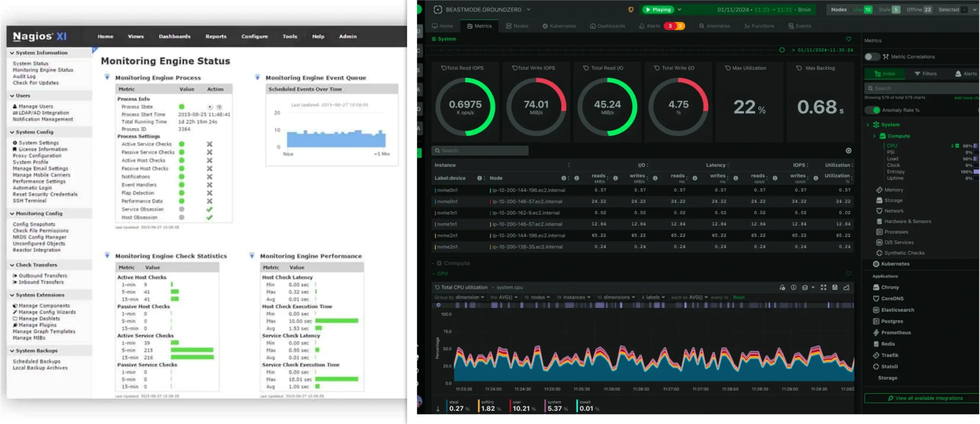This screenshot has height=424, width=980.
Task: Toggle the Metric Correlations switch
Action: pyautogui.click(x=872, y=57)
